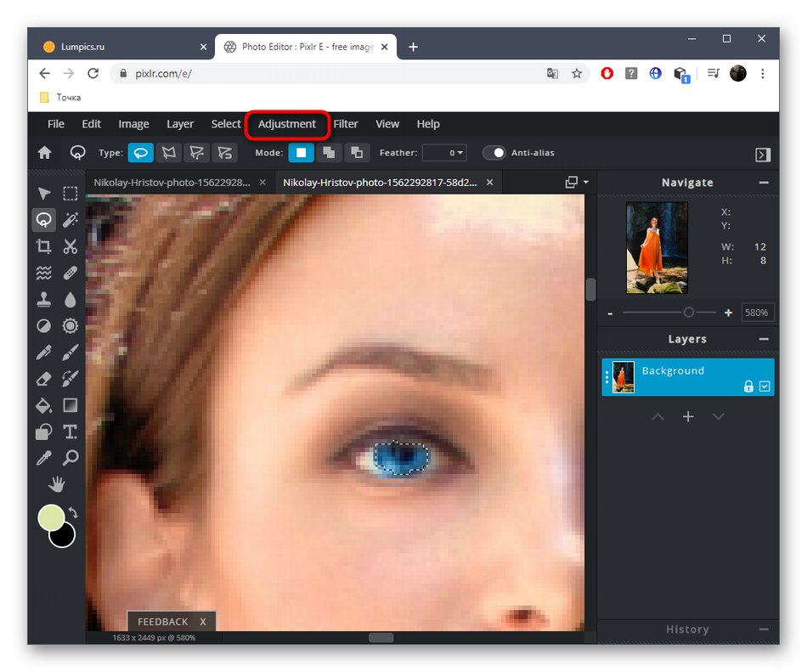Screen dimensions: 807x672
Task: Select the Hand pan tool
Action: (x=57, y=484)
